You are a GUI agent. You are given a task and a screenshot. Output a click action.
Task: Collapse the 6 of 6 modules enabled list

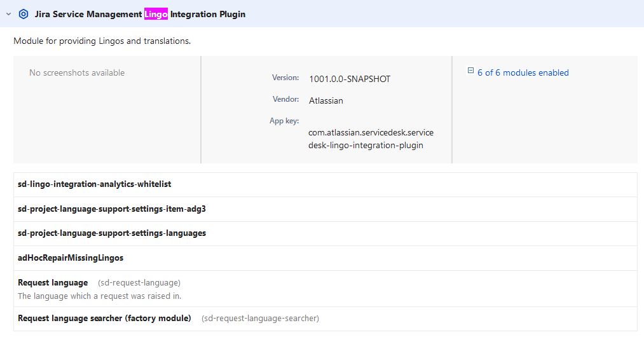[x=523, y=72]
